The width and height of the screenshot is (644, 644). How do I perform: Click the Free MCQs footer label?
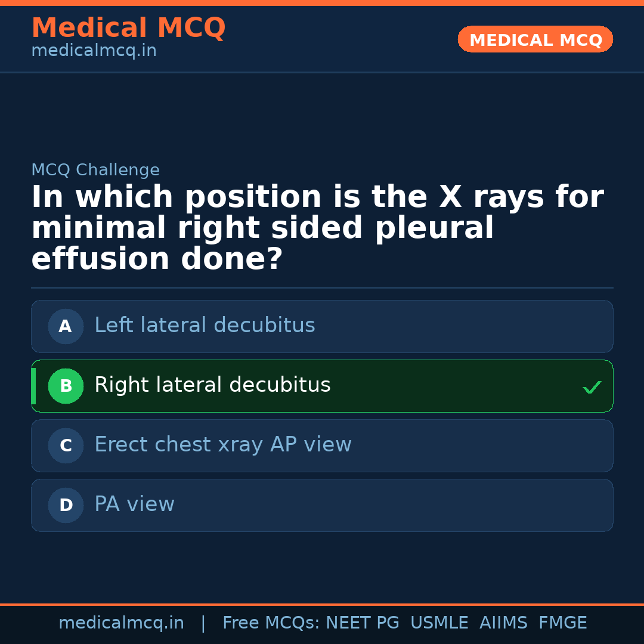pyautogui.click(x=271, y=623)
